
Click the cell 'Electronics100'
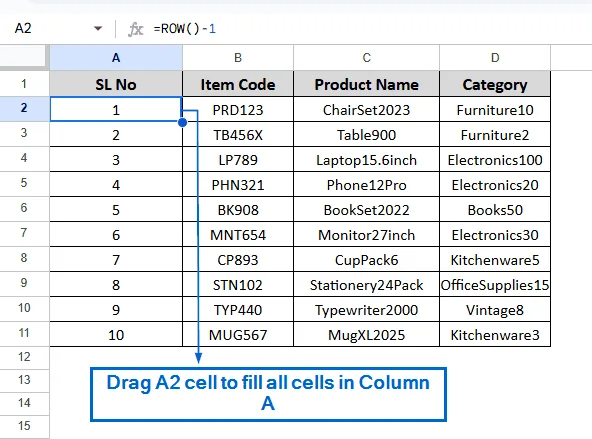495,160
